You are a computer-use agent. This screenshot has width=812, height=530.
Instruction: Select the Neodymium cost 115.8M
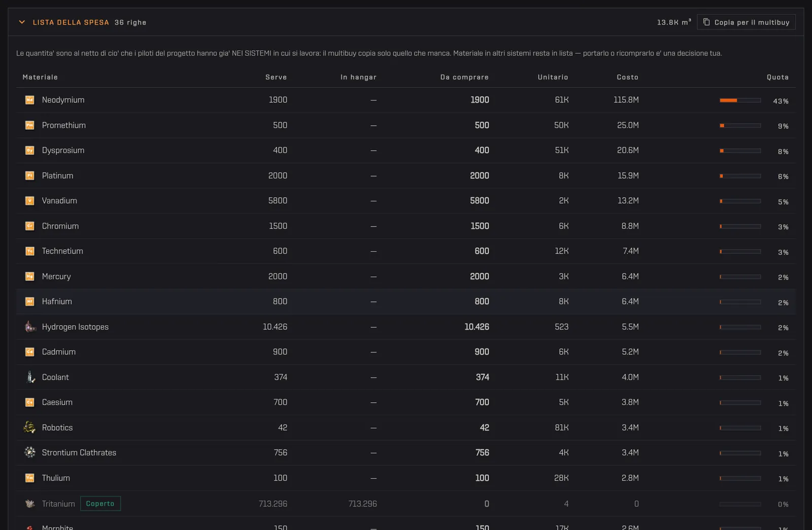(x=626, y=100)
